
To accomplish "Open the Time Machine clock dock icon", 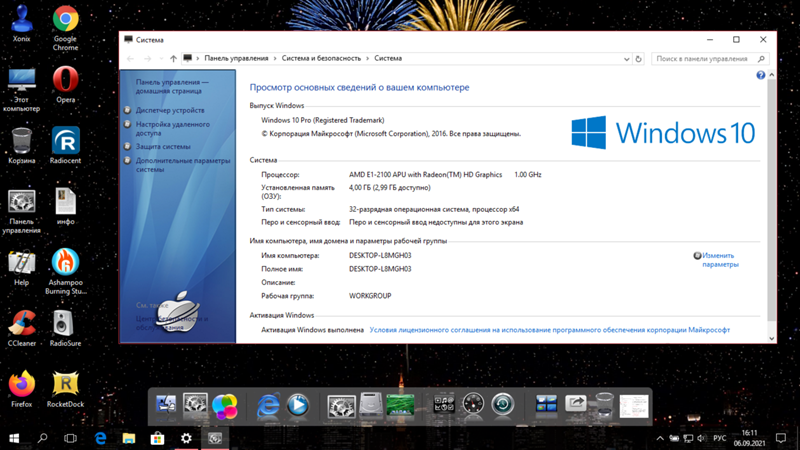I will [503, 405].
